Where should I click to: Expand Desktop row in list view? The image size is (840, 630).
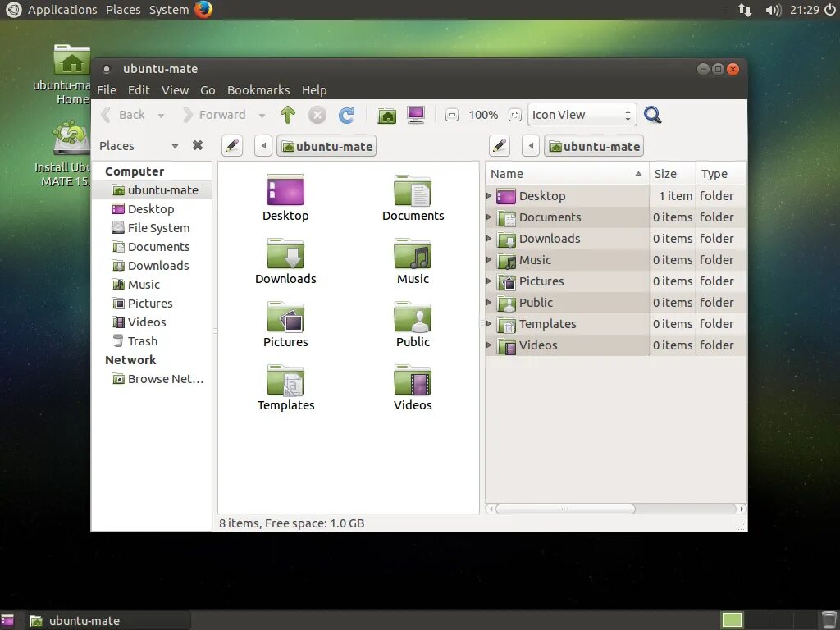coord(489,195)
